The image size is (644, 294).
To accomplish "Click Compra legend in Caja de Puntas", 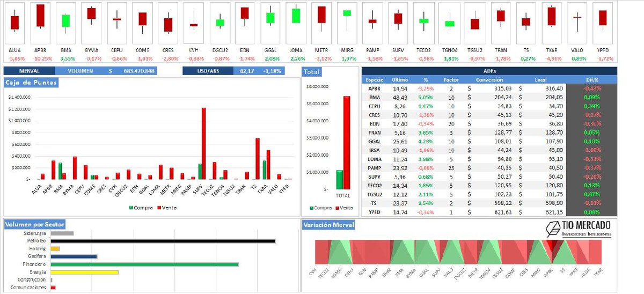I will click(x=142, y=208).
